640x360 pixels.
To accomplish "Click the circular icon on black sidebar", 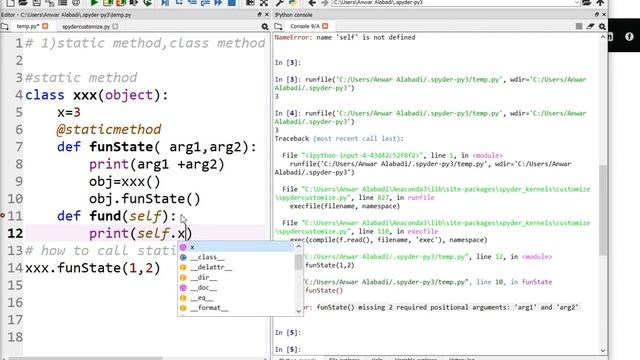I will click(x=629, y=36).
